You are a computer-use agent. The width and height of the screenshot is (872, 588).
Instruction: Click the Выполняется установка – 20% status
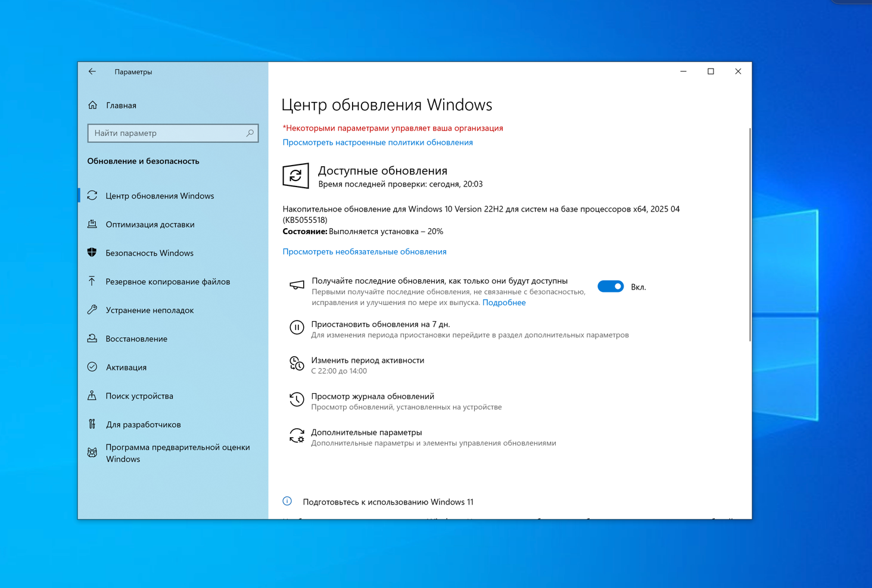point(386,231)
